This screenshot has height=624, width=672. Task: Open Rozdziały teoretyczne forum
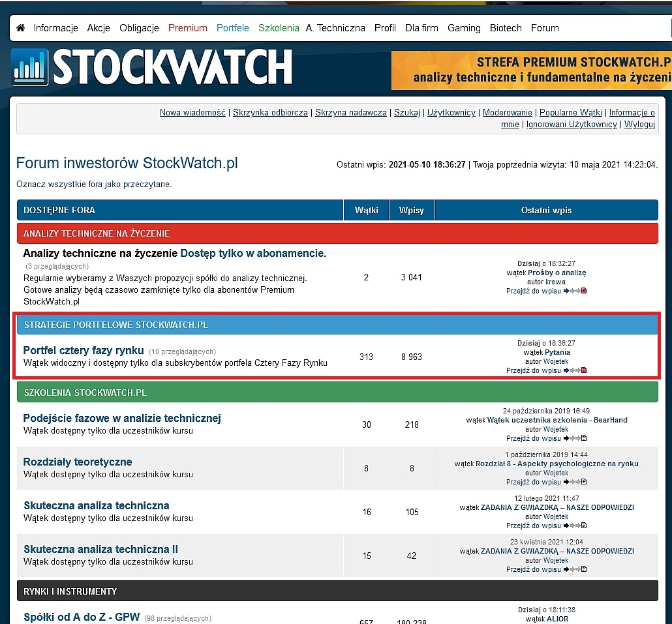pos(78,462)
